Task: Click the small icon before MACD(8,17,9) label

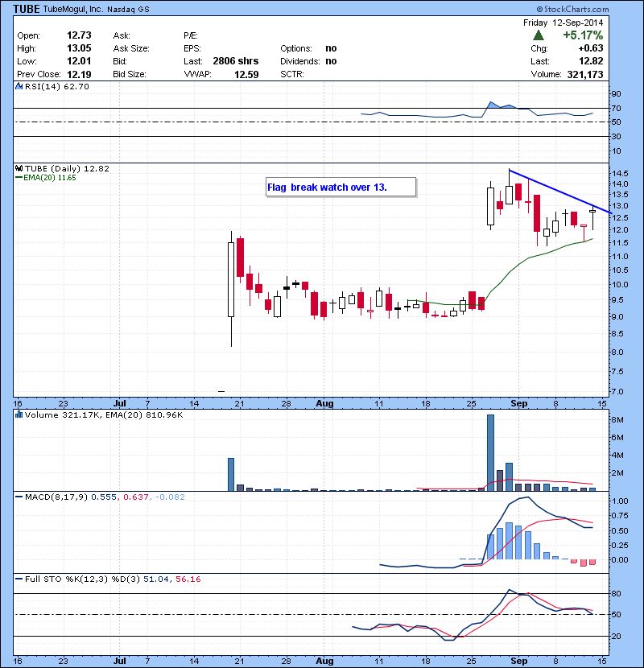Action: [19, 497]
